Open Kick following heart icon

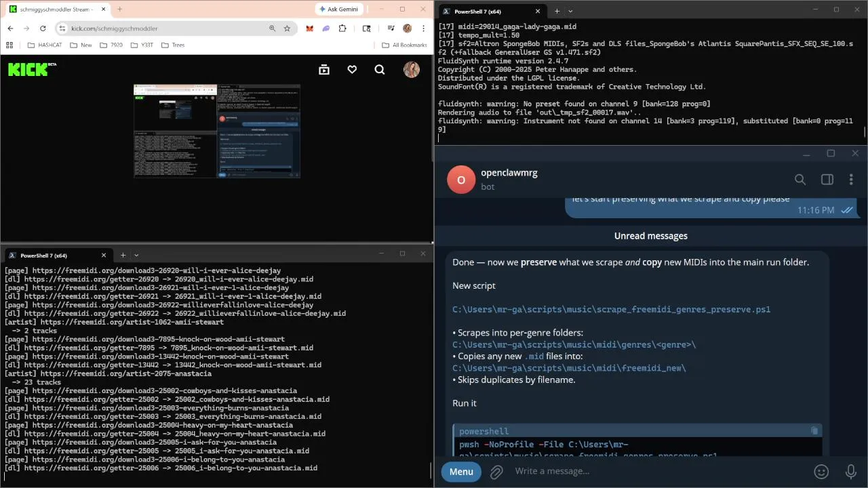pyautogui.click(x=352, y=69)
